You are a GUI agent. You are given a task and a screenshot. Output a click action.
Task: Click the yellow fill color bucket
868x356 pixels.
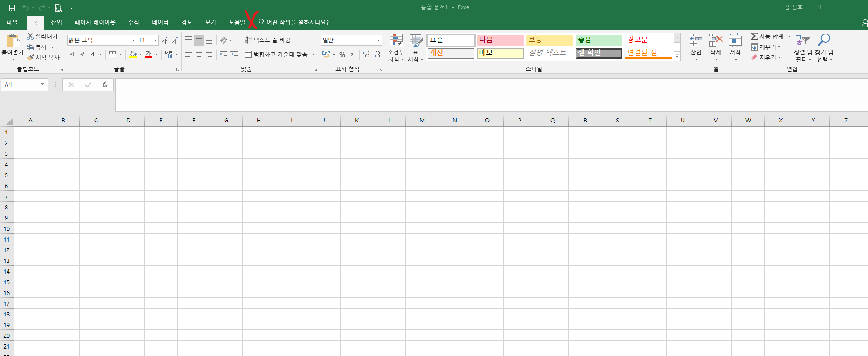point(133,54)
